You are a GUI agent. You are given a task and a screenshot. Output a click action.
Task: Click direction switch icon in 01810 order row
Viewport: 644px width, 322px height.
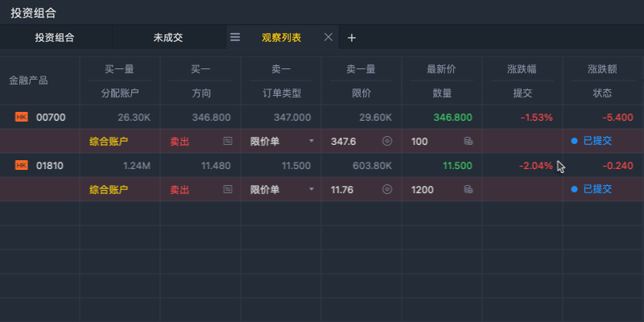coord(228,190)
